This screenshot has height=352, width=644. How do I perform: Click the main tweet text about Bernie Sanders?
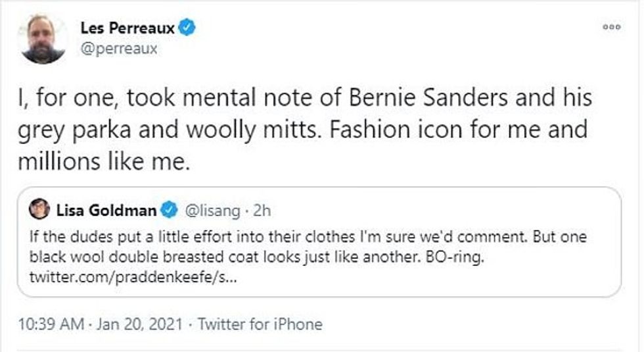coord(302,99)
